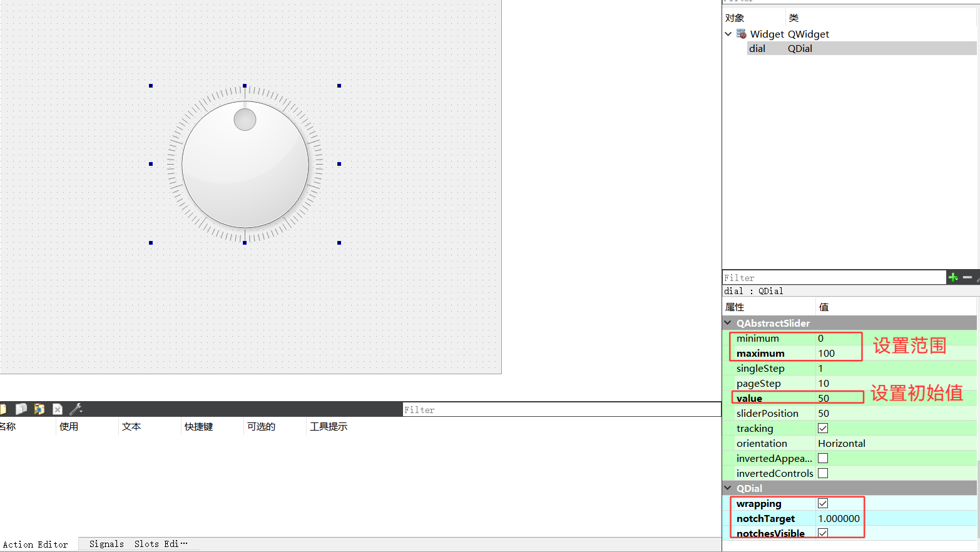Image resolution: width=980 pixels, height=552 pixels.
Task: Switch to the Action Editor tab
Action: tap(36, 544)
